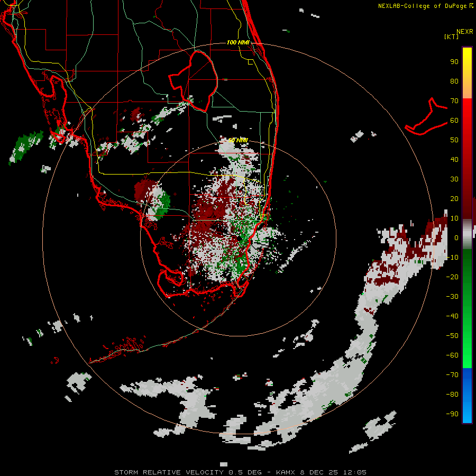
Task: Click the positive 90 scale value
Action: tap(454, 62)
